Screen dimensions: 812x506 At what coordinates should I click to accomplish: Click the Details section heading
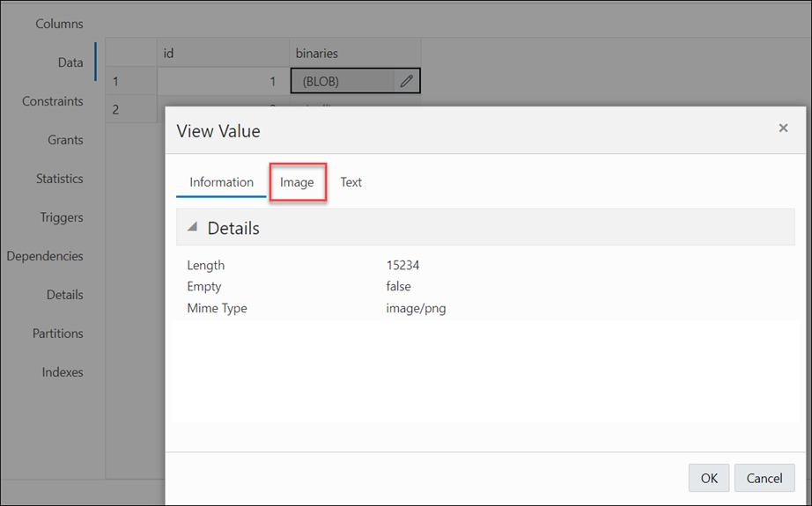pos(233,228)
